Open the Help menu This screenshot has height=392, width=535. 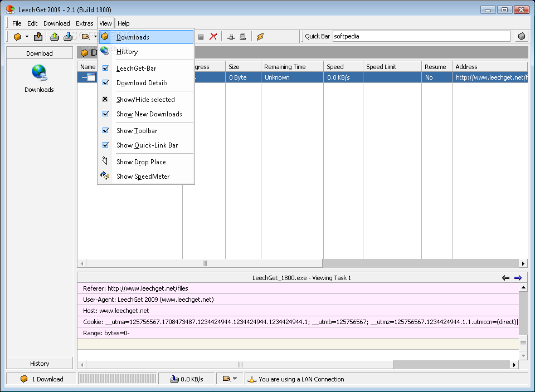pyautogui.click(x=124, y=23)
